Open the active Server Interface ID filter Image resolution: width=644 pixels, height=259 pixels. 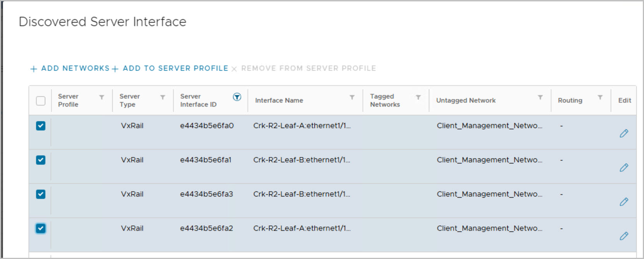click(237, 97)
